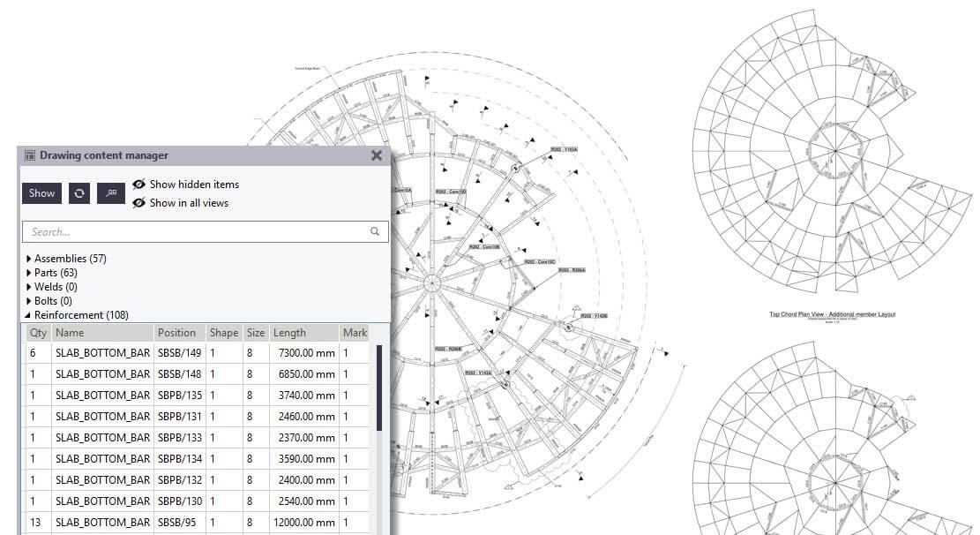Click the Search input field
This screenshot has height=535, width=980.
pyautogui.click(x=205, y=231)
